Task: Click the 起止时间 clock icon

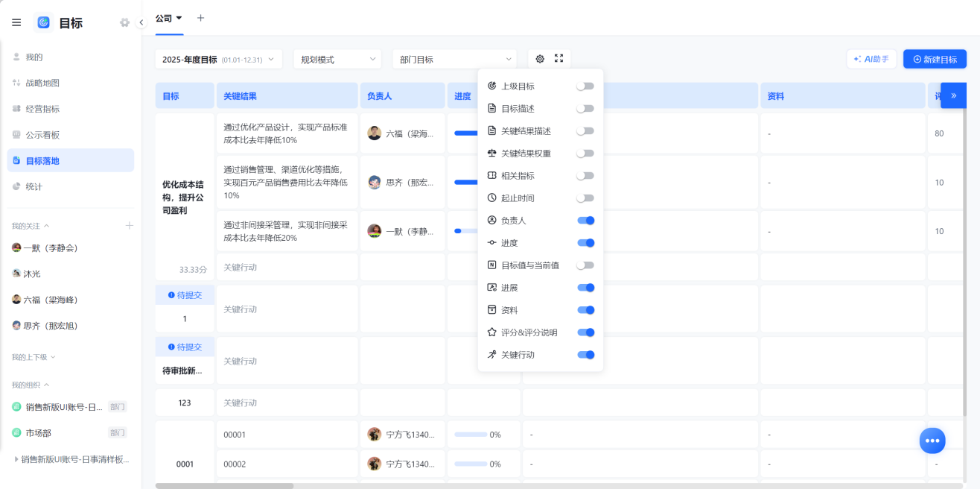Action: [x=491, y=198]
